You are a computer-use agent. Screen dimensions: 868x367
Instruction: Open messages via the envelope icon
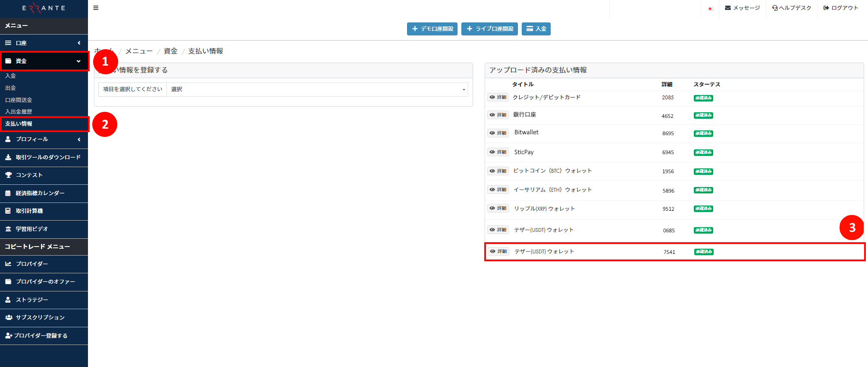coord(728,8)
